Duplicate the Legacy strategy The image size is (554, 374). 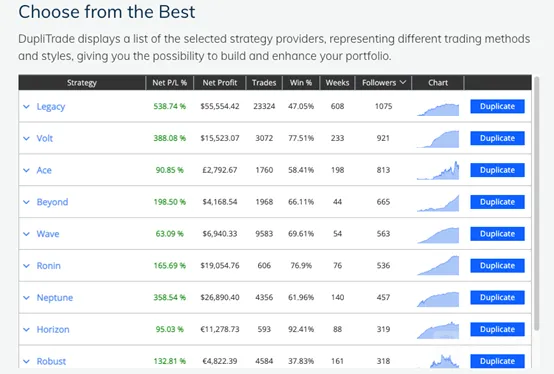click(497, 106)
